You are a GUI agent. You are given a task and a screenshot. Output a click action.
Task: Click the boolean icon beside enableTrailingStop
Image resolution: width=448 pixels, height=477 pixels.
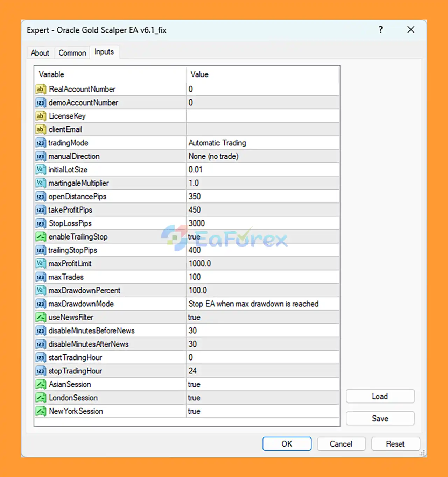[41, 237]
